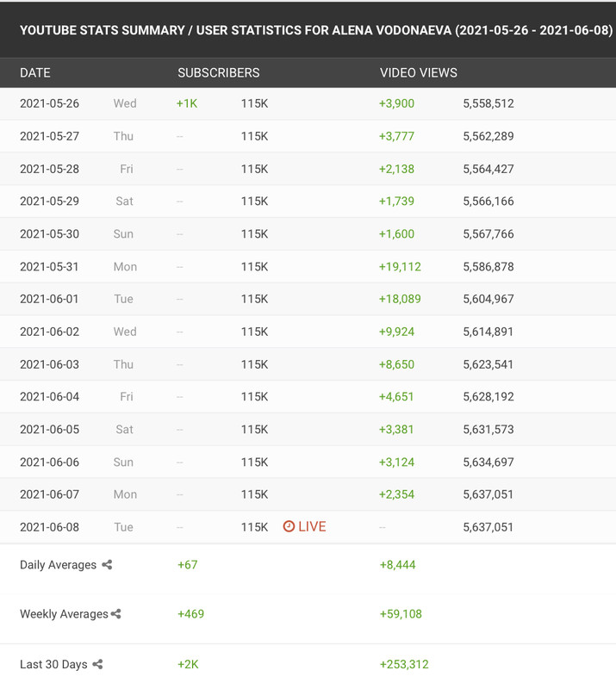
Task: Click total views 5,623,541
Action: tap(488, 364)
